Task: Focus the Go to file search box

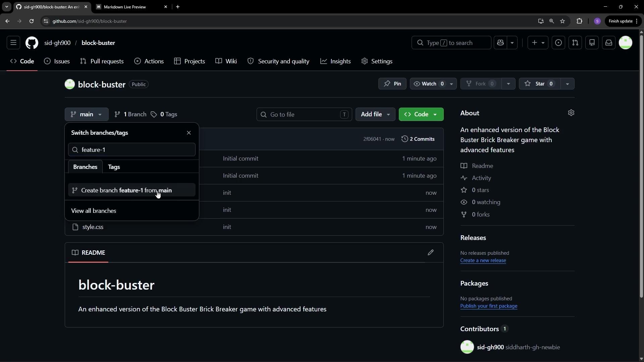Action: click(x=304, y=115)
